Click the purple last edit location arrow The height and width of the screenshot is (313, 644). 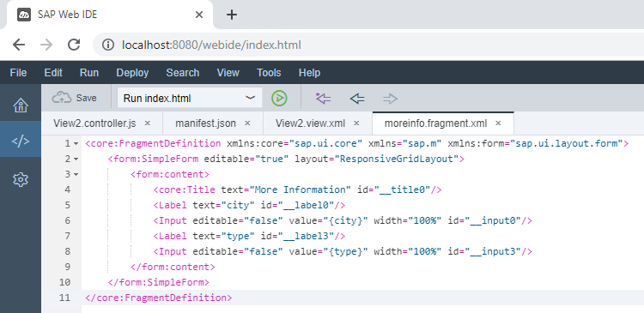pos(323,99)
